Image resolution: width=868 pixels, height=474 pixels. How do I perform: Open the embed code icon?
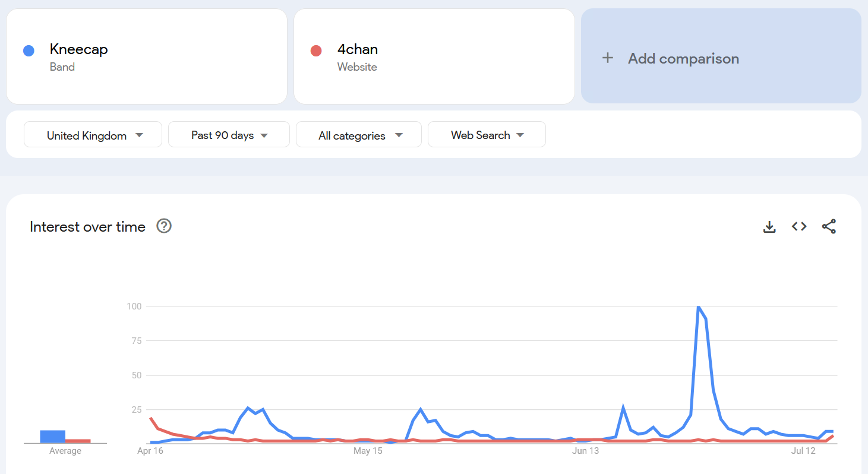[799, 226]
